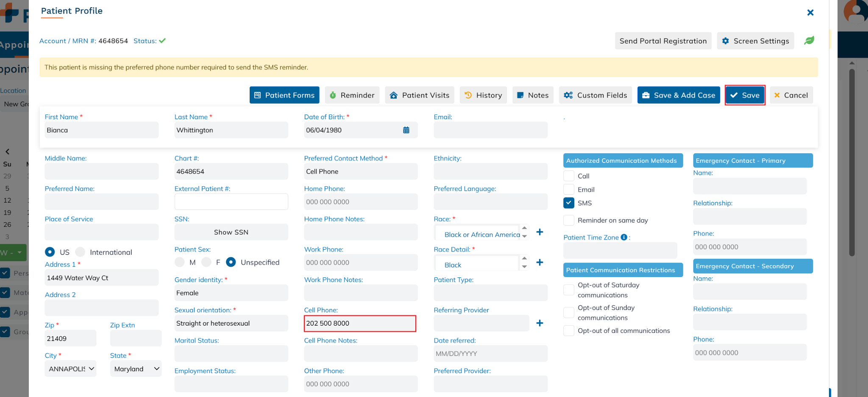
Task: Open the History section
Action: (x=483, y=95)
